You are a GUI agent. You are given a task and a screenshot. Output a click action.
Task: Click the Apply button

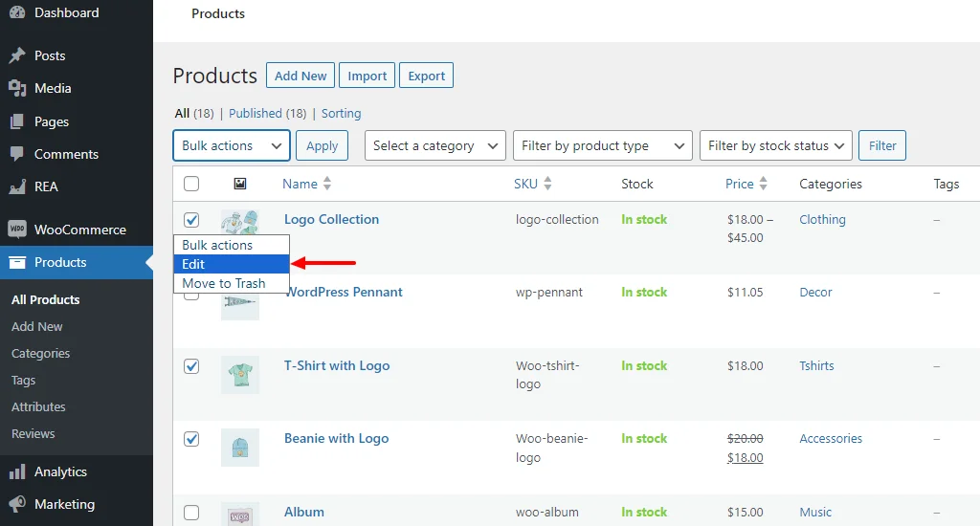(322, 145)
